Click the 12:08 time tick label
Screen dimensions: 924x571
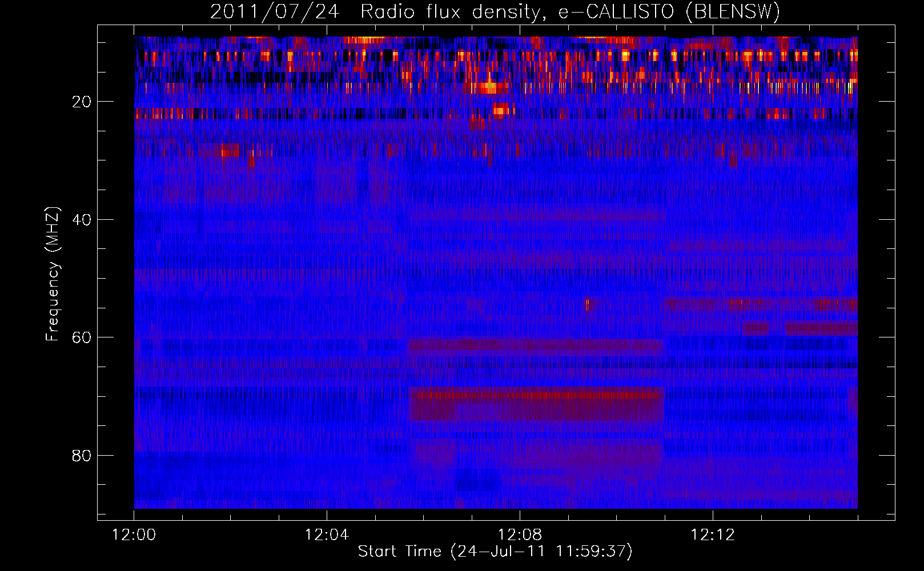pyautogui.click(x=520, y=535)
